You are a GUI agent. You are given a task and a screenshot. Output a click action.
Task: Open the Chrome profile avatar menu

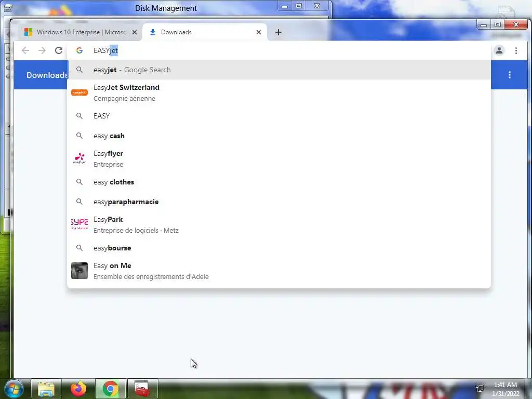click(x=499, y=50)
